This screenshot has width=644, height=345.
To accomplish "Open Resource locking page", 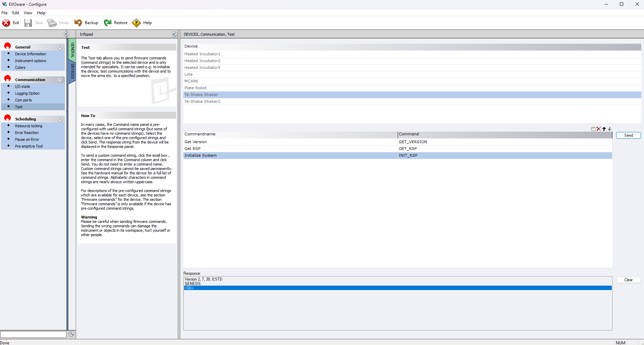I will (x=29, y=126).
